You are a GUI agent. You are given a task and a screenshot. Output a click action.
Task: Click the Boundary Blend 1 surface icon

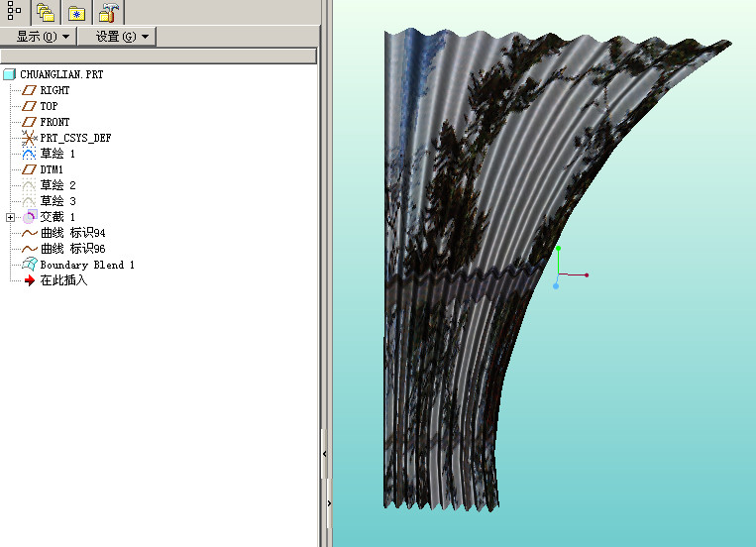tap(30, 265)
